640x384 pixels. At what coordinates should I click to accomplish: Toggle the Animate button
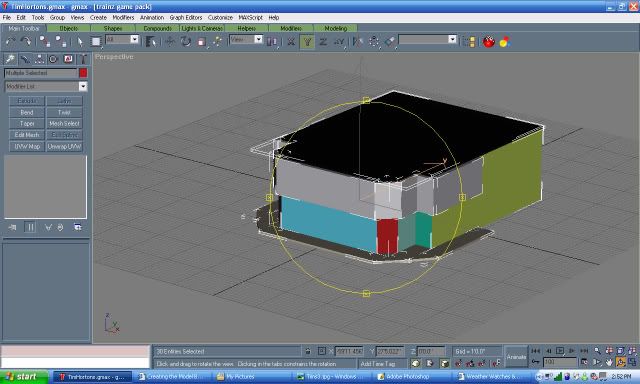pos(516,357)
